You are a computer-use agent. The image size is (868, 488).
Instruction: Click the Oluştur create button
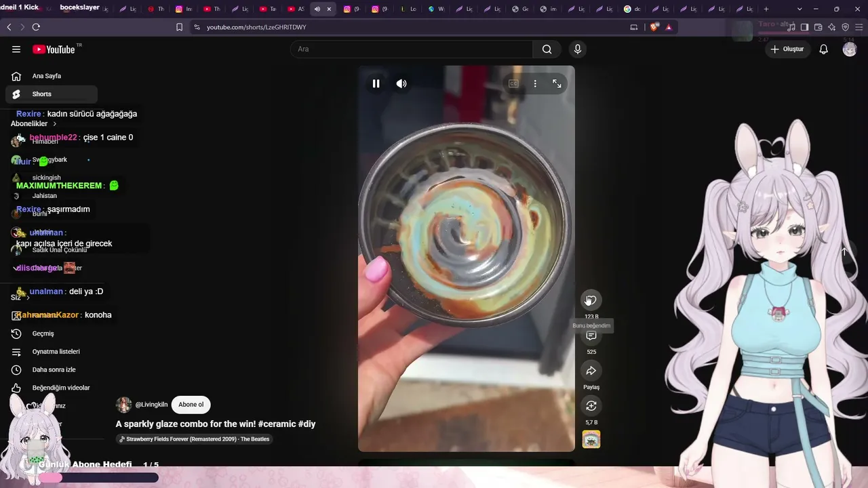pyautogui.click(x=787, y=49)
